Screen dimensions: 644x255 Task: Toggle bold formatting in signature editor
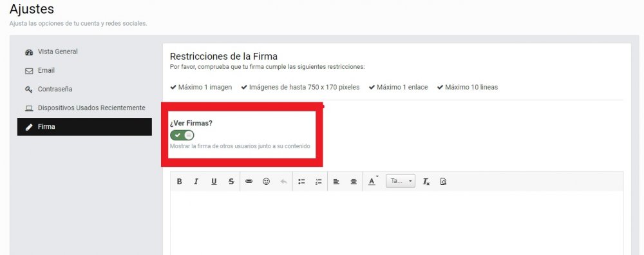pos(180,182)
